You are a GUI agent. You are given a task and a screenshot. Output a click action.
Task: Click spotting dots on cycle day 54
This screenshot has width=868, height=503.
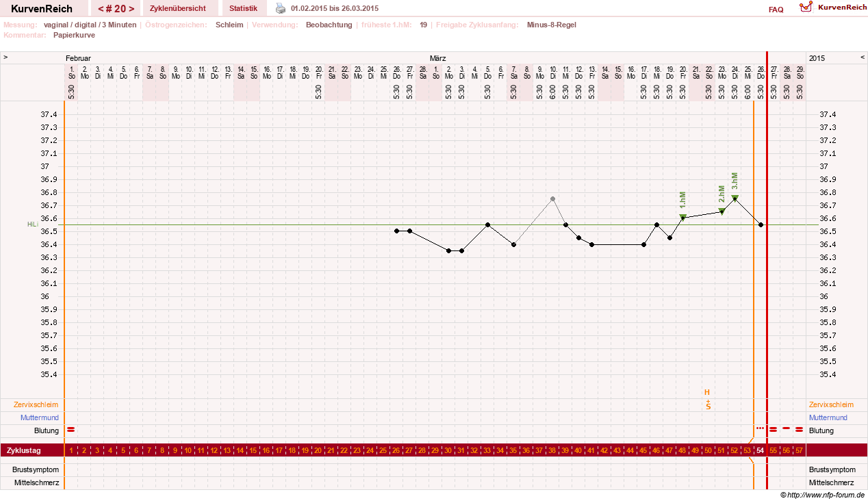760,428
